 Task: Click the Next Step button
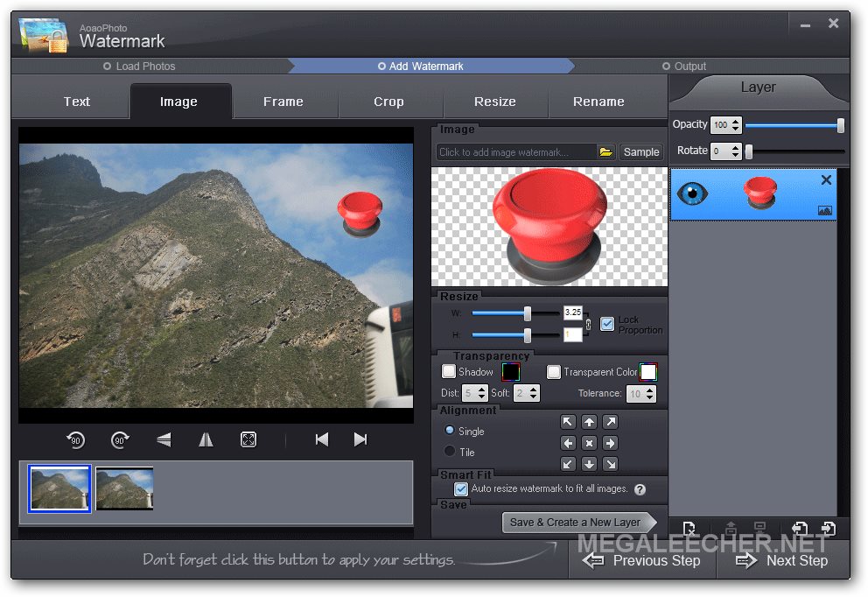coord(781,560)
